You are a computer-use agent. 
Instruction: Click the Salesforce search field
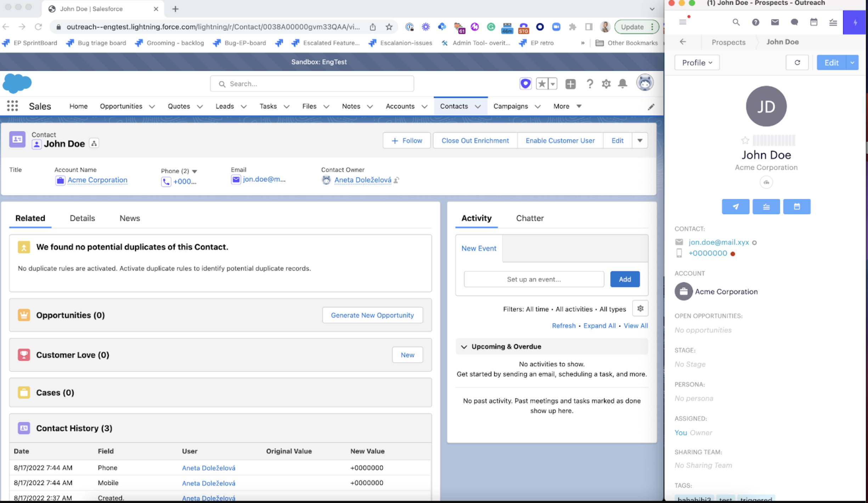click(312, 84)
